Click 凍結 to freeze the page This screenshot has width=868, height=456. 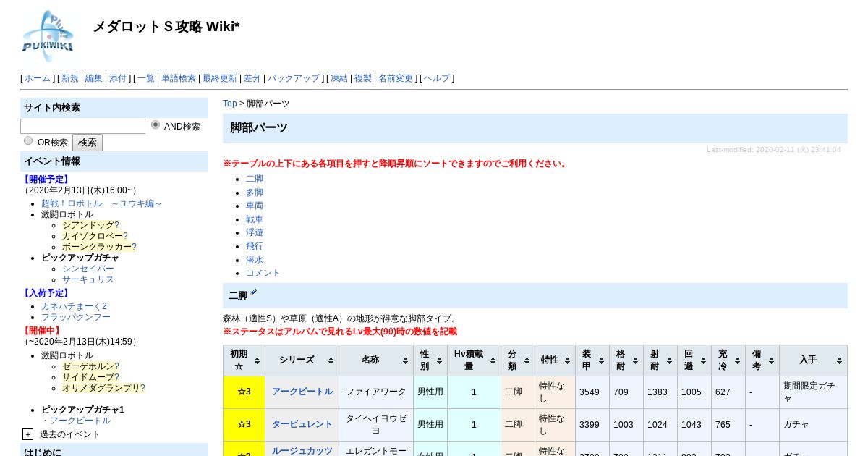339,78
